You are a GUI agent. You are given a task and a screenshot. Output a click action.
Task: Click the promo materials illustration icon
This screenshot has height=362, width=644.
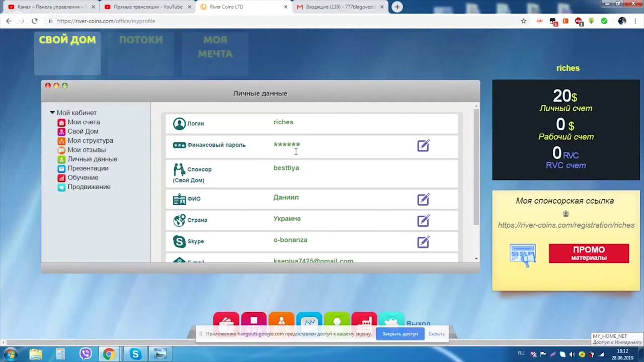point(523,255)
